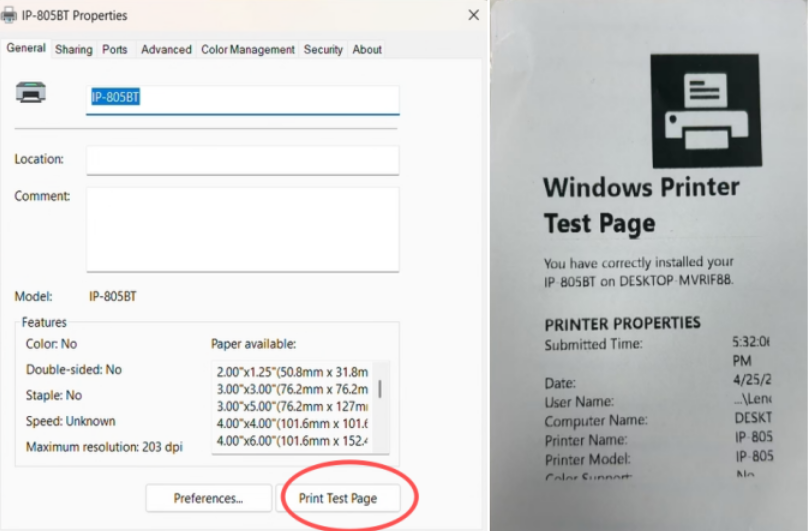Select paper size 3.00"x3.00"
The height and width of the screenshot is (531, 809).
tap(293, 389)
